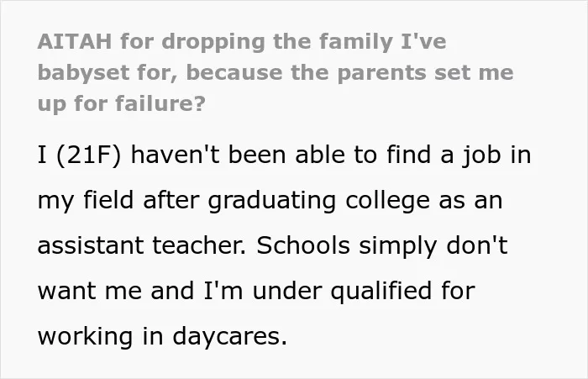Click the word "Schools" in the body
The height and width of the screenshot is (379, 588).
pyautogui.click(x=303, y=245)
